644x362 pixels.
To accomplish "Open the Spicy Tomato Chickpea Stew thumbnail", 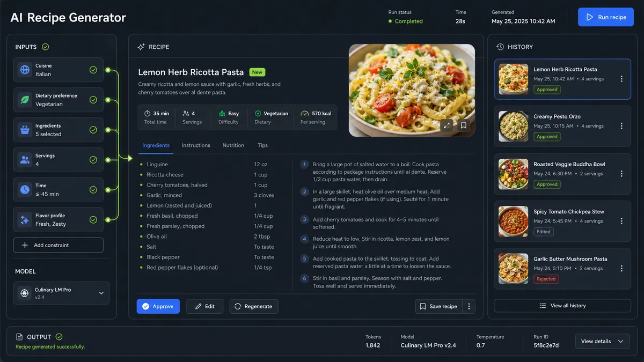I will 513,221.
